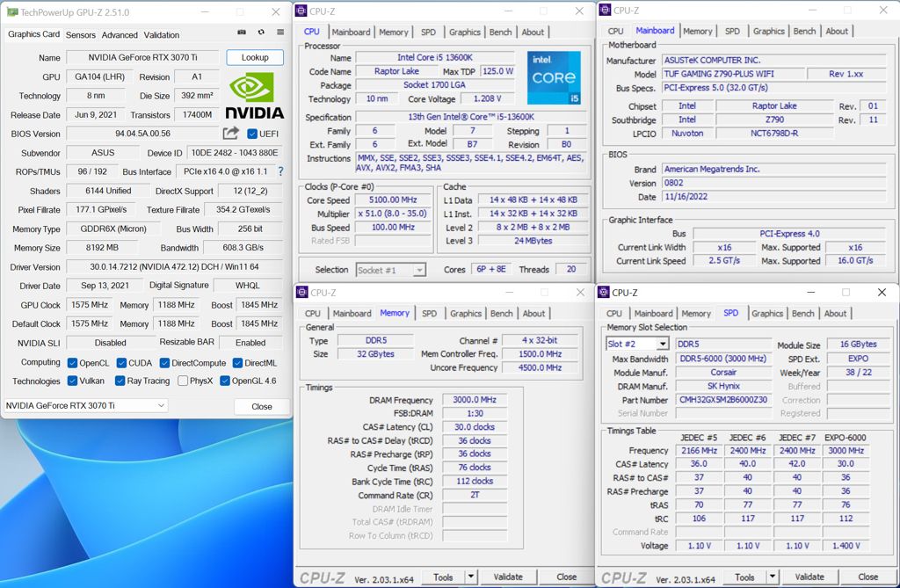Viewport: 900px width, 588px height.
Task: Open the Validation tab in GPU-Z
Action: pos(162,35)
